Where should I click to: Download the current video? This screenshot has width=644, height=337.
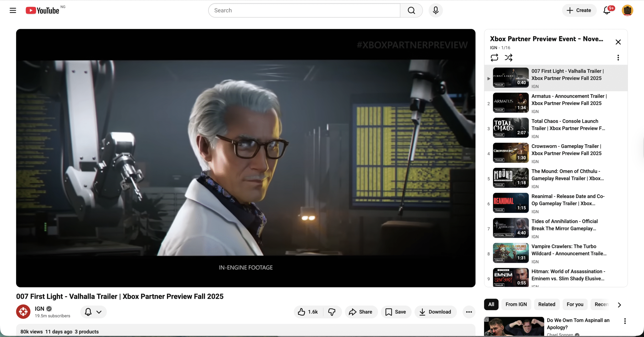(435, 312)
